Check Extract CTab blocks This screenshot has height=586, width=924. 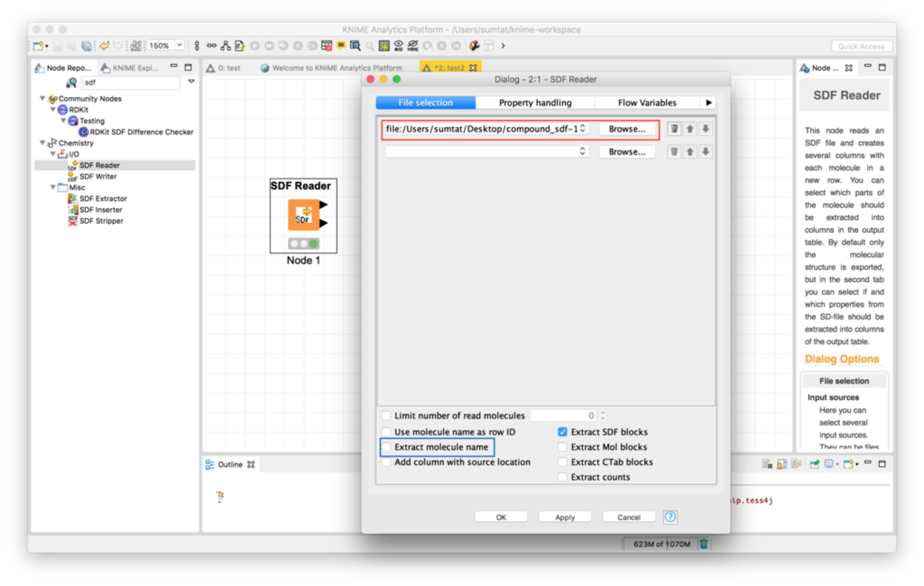point(562,462)
